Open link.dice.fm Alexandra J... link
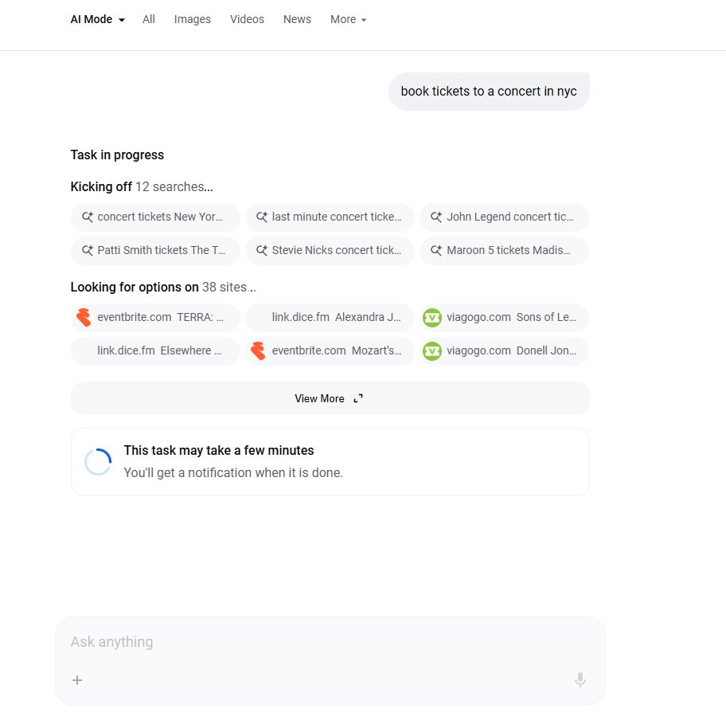Viewport: 726px width, 728px height. pos(330,318)
